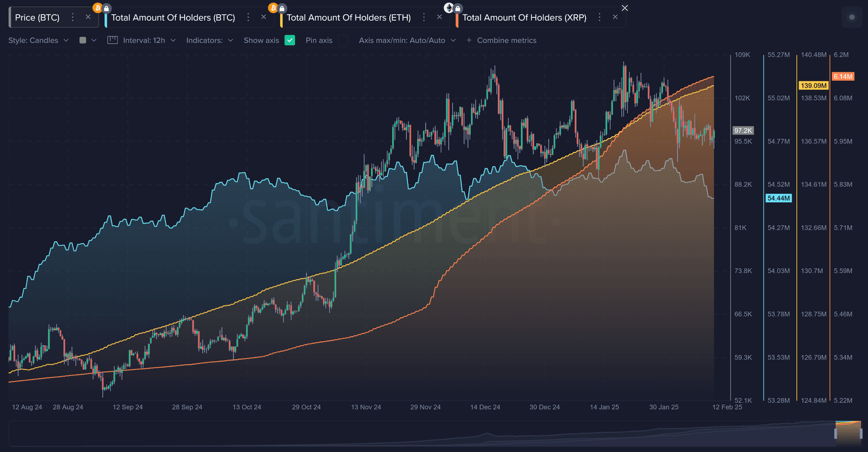Uncheck the Show axis checkbox

(x=290, y=40)
